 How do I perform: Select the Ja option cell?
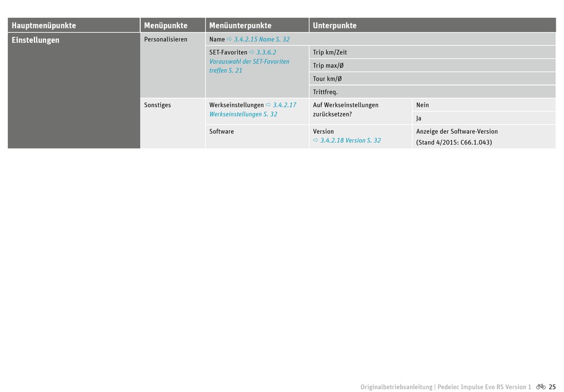(419, 118)
